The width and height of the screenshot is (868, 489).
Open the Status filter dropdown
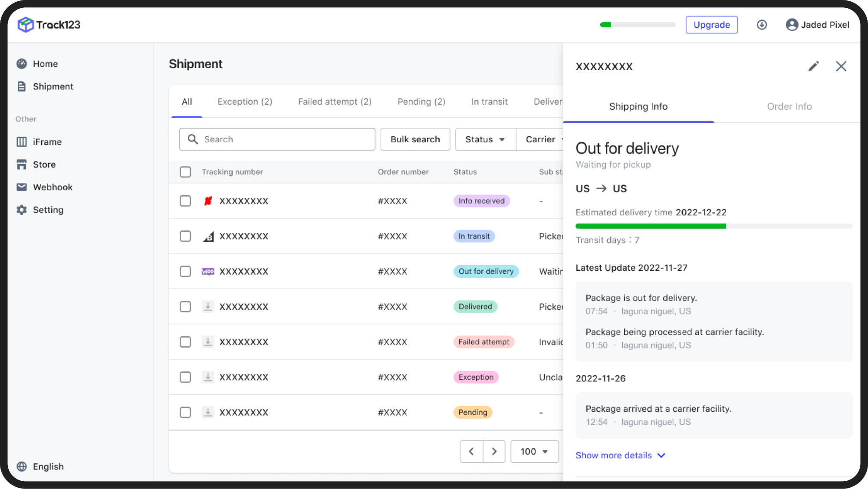point(485,139)
